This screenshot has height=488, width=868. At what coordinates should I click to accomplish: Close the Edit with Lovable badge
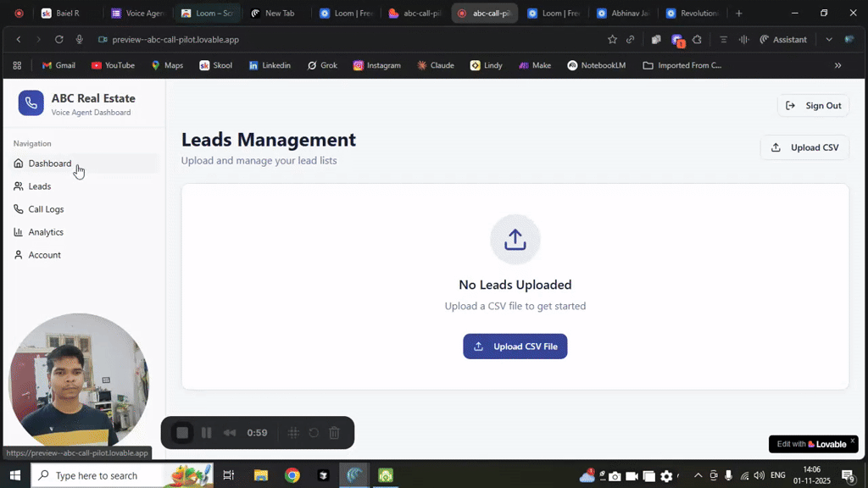click(x=853, y=441)
